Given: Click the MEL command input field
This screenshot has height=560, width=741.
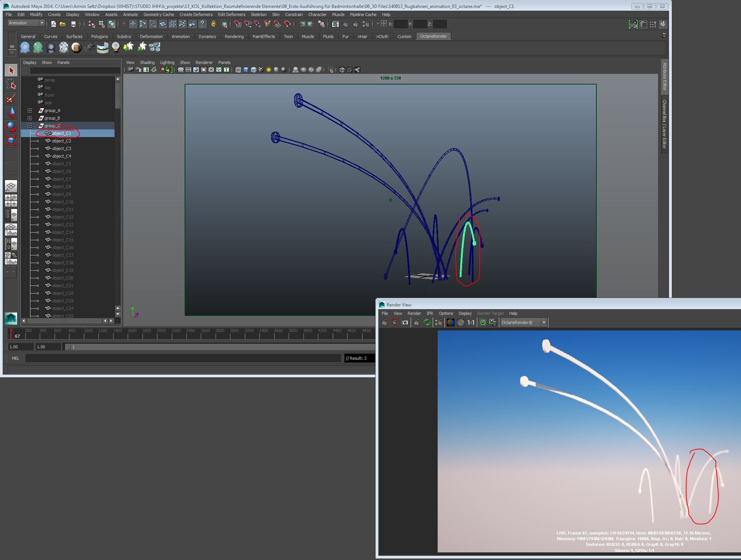Looking at the screenshot, I should pyautogui.click(x=183, y=358).
